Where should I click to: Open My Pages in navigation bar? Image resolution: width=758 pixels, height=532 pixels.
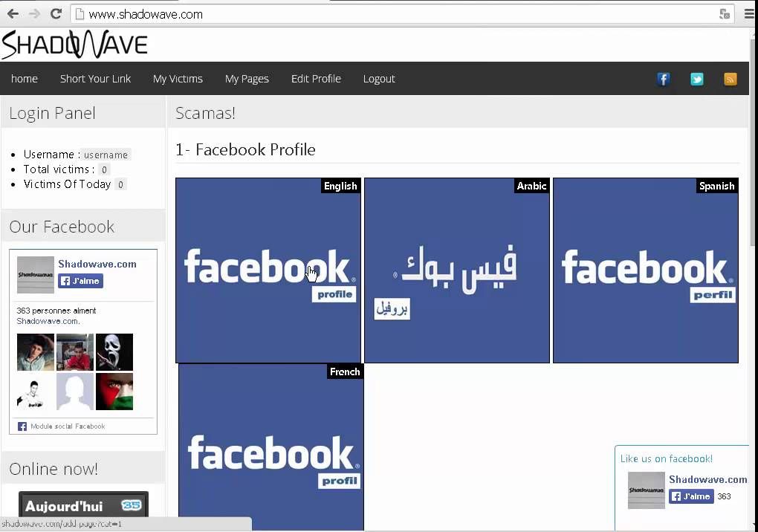[247, 79]
